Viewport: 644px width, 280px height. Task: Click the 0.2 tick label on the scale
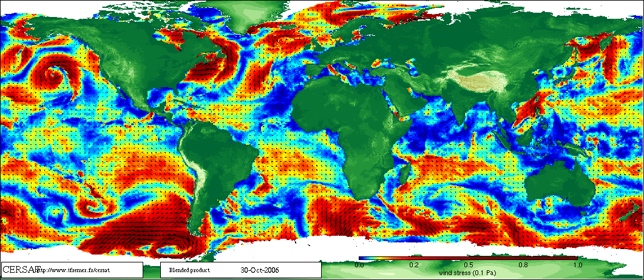point(414,265)
